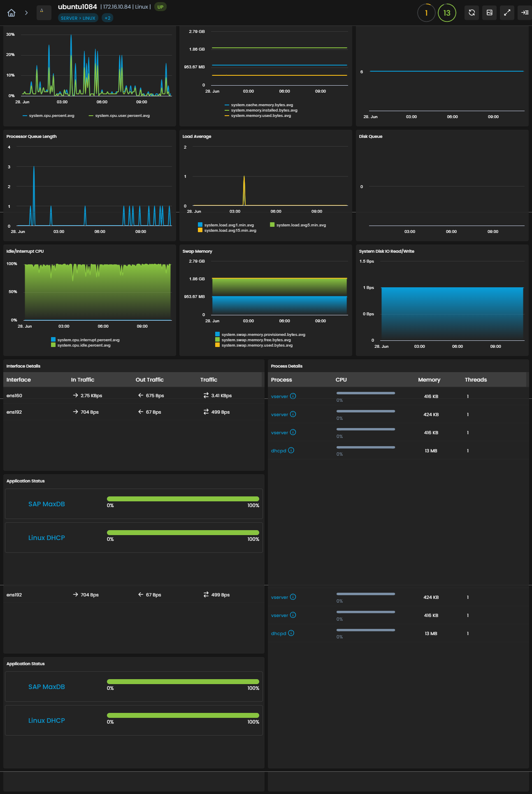Toggle system.load.avg5.min.avg legend series
Image resolution: width=532 pixels, height=794 pixels.
[x=298, y=225]
